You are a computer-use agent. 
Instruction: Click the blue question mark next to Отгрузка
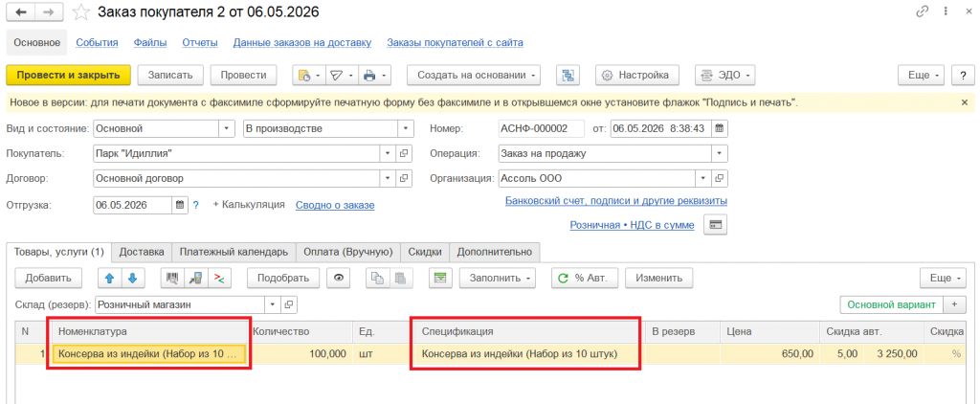pos(195,205)
